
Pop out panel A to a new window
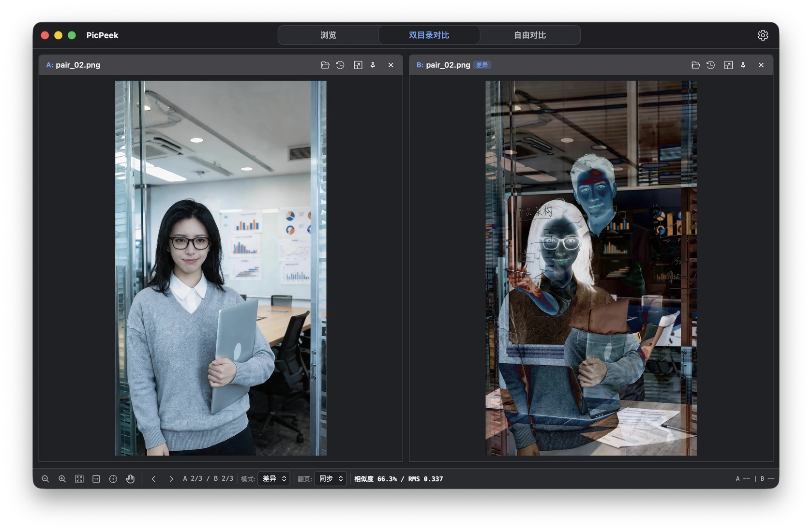tap(358, 65)
